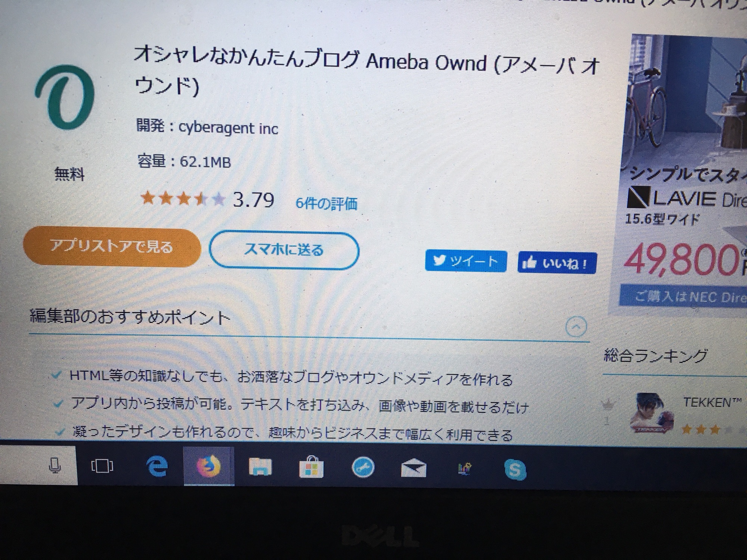This screenshot has width=747, height=560.
Task: Click the ご購入はNEC Direct ad button
Action: point(684,296)
